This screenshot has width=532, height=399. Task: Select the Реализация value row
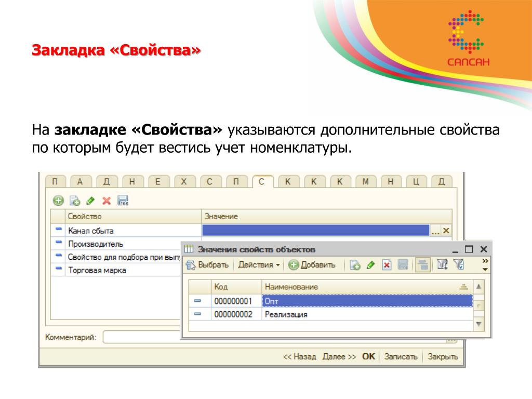[331, 314]
